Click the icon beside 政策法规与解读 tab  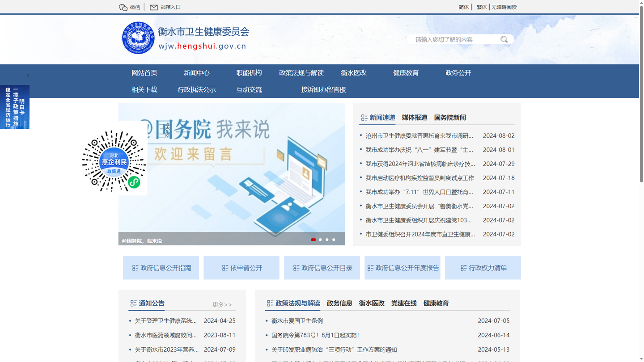(270, 303)
